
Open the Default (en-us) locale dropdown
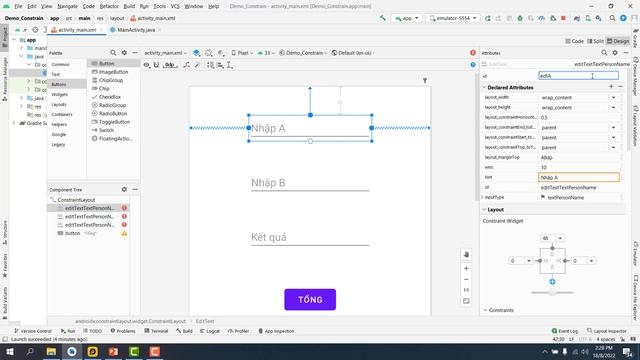pyautogui.click(x=353, y=53)
